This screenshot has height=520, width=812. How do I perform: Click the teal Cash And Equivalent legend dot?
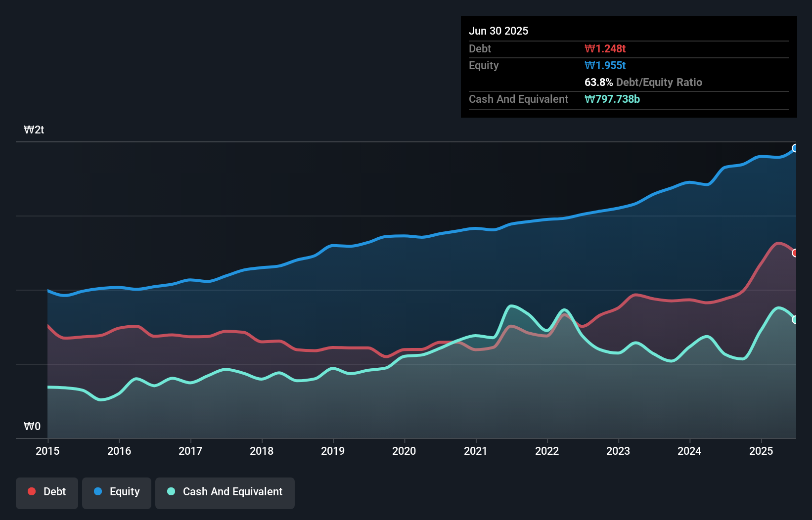pyautogui.click(x=170, y=491)
